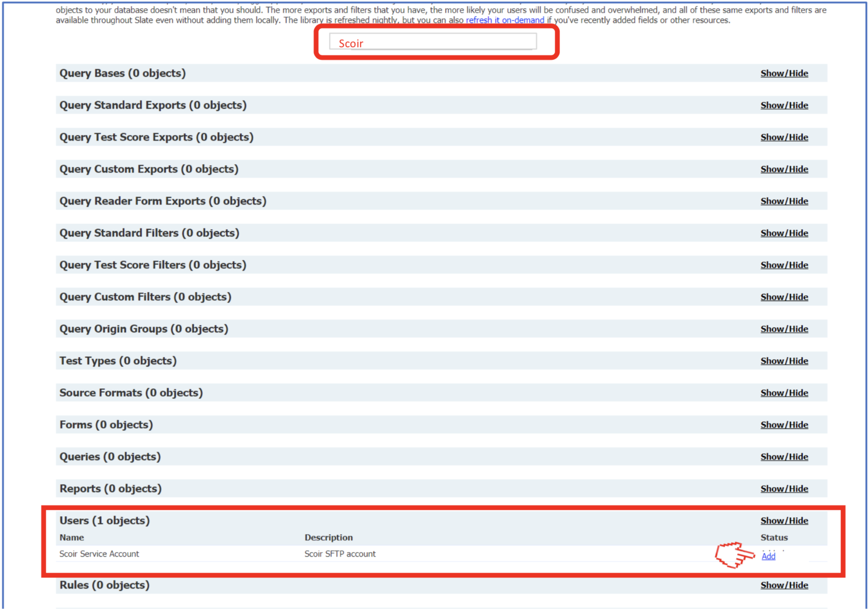Toggle Show/Hide for Query Bases

coord(784,74)
